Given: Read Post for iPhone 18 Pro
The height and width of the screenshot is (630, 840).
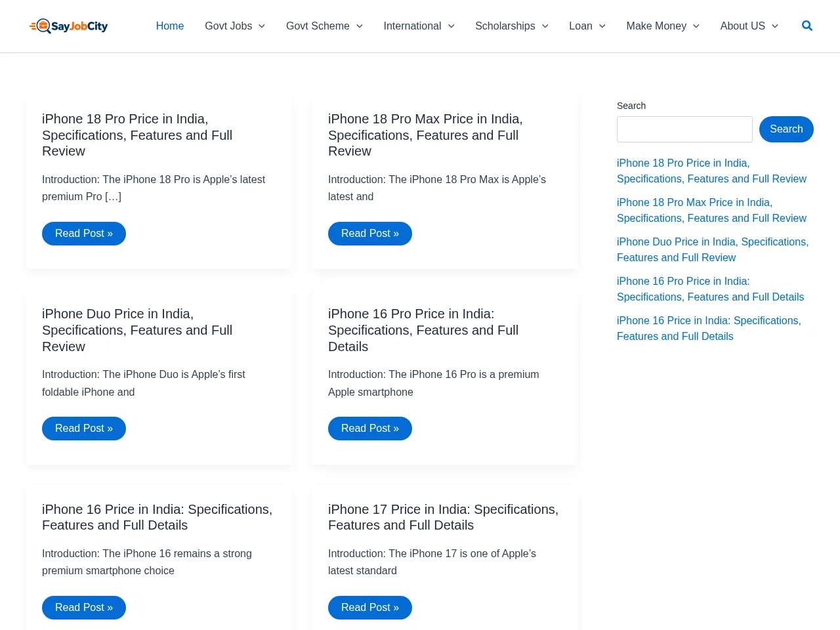Looking at the screenshot, I should [84, 234].
